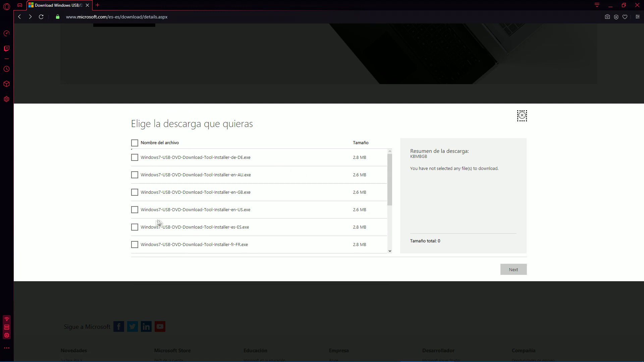Viewport: 644px width, 362px height.
Task: Check the en-AU installer checkbox
Action: [x=135, y=175]
